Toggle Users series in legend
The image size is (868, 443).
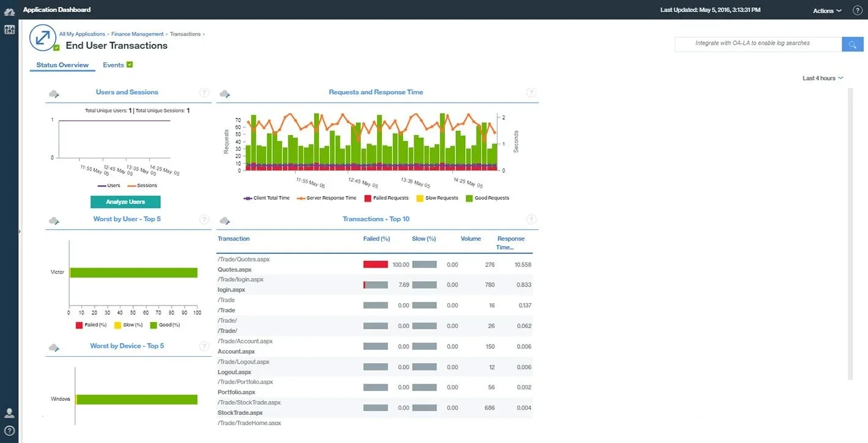109,186
